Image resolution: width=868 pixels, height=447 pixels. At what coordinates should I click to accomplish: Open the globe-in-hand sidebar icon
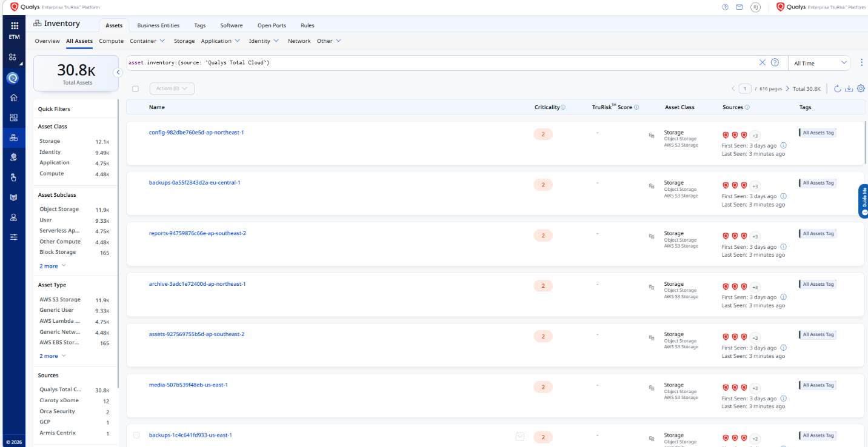[13, 157]
